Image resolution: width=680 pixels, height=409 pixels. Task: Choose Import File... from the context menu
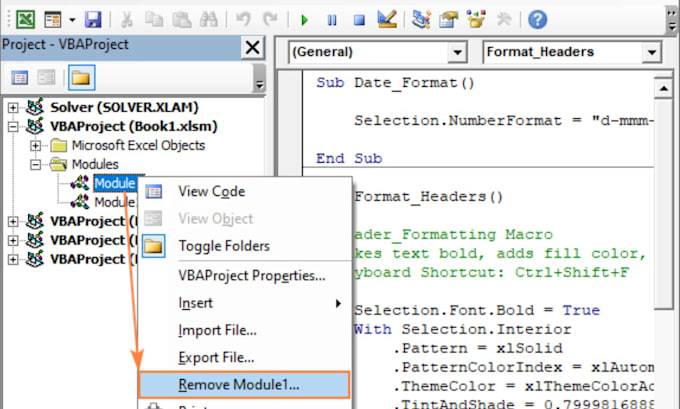245,330
